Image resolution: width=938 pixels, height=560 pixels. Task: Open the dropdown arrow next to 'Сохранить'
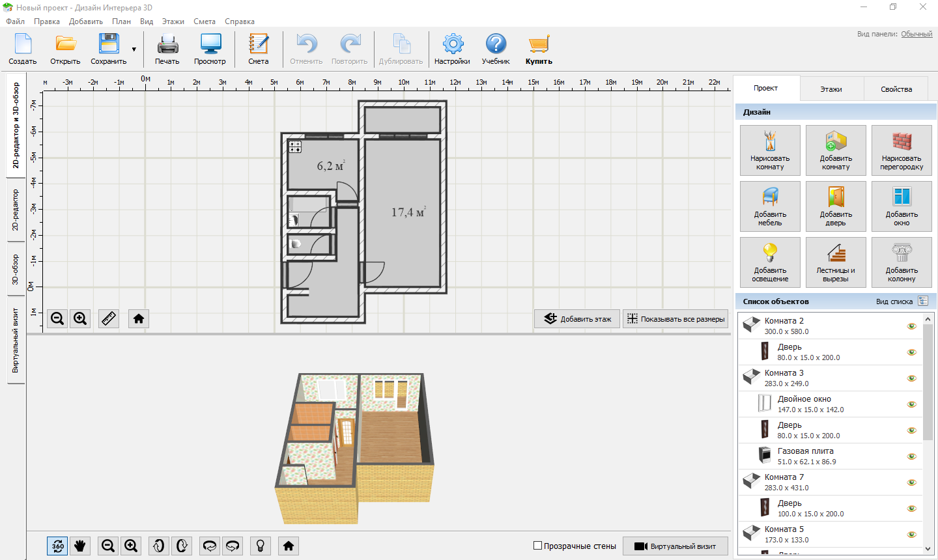pos(134,49)
